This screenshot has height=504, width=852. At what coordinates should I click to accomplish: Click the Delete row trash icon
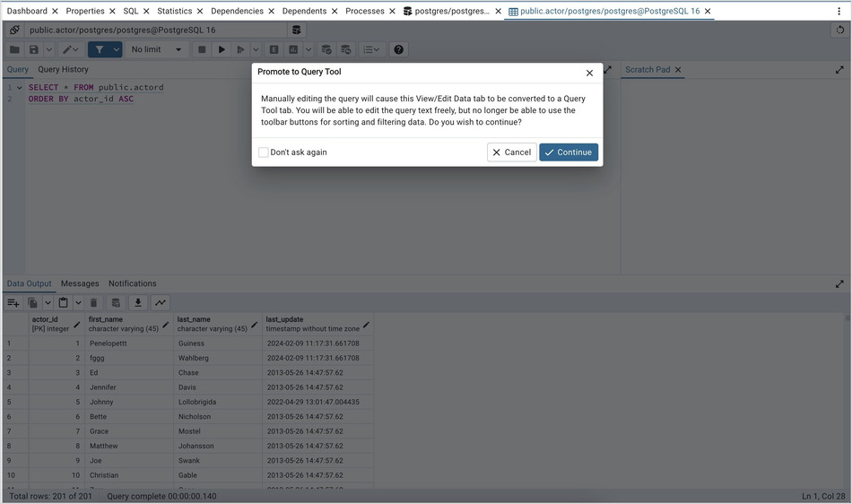click(x=93, y=303)
